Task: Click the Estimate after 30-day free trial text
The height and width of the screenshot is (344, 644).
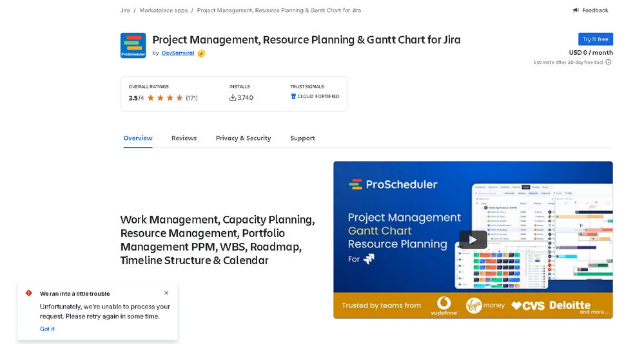Action: pos(569,62)
